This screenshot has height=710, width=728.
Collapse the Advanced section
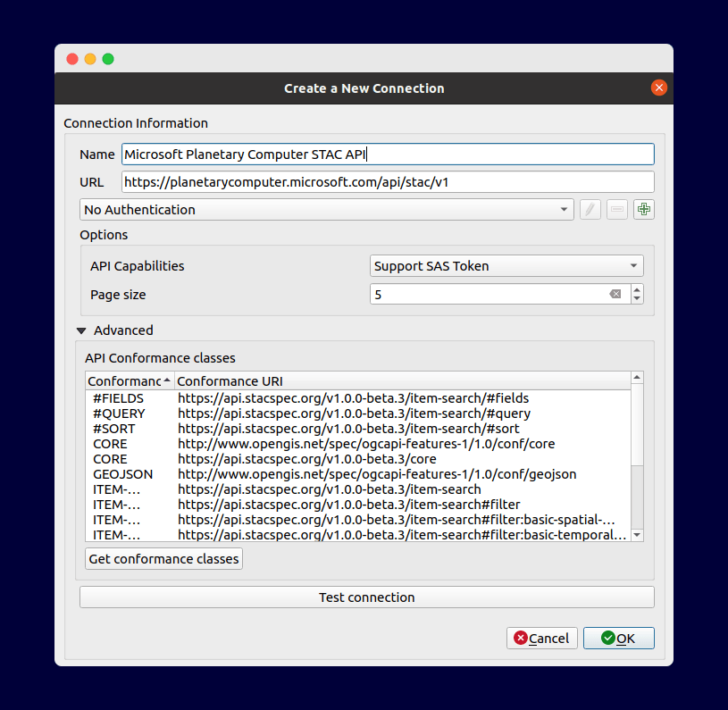point(81,330)
